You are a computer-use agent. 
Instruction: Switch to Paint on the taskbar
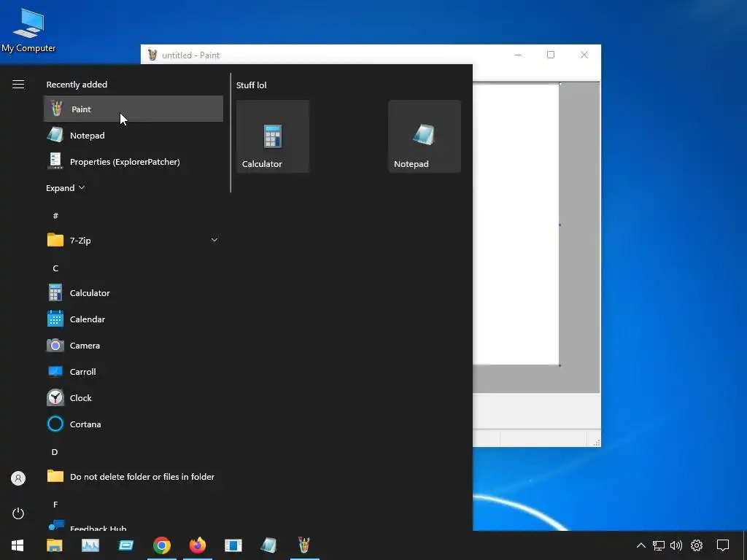pos(304,545)
